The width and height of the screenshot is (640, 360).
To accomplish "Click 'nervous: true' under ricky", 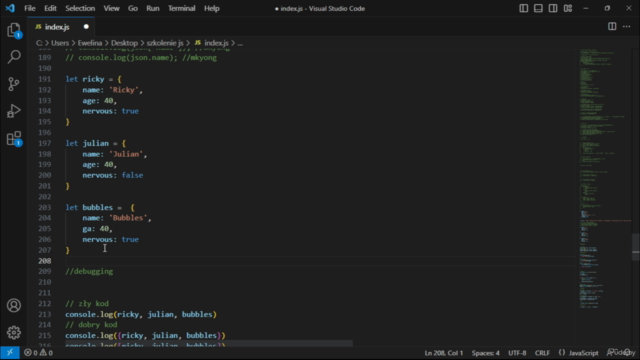I will [x=111, y=111].
